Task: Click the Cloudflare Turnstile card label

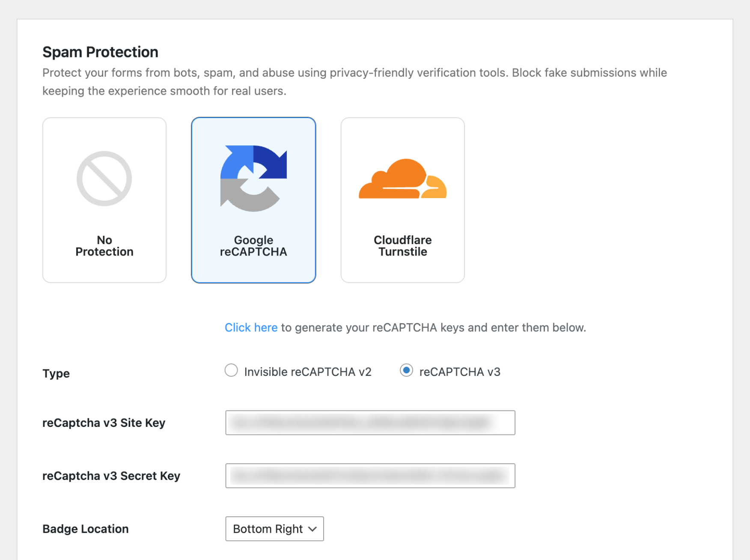Action: (403, 246)
